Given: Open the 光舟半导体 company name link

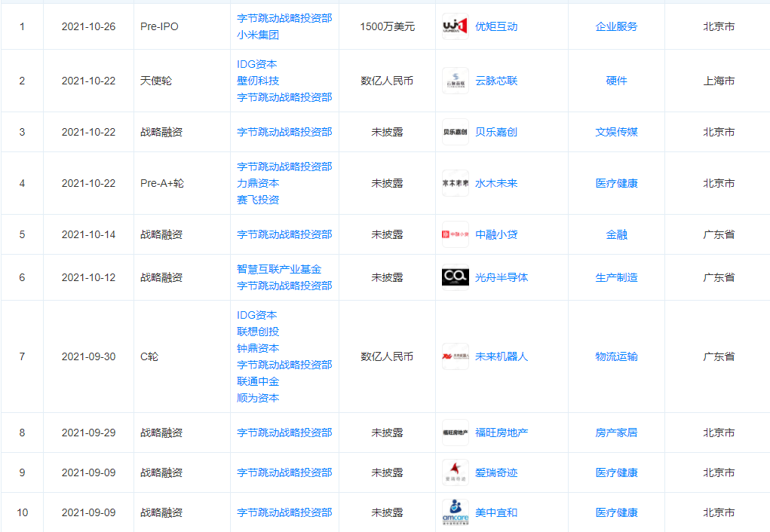Looking at the screenshot, I should pos(502,277).
